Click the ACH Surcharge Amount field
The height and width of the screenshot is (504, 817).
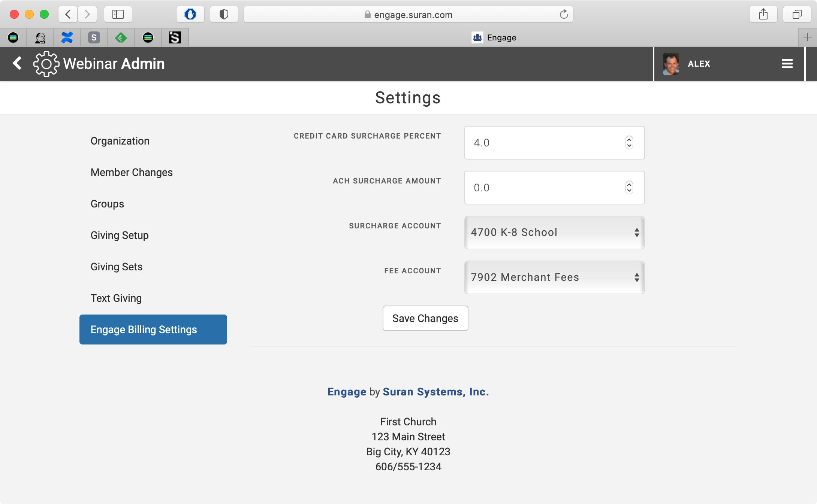(x=543, y=188)
